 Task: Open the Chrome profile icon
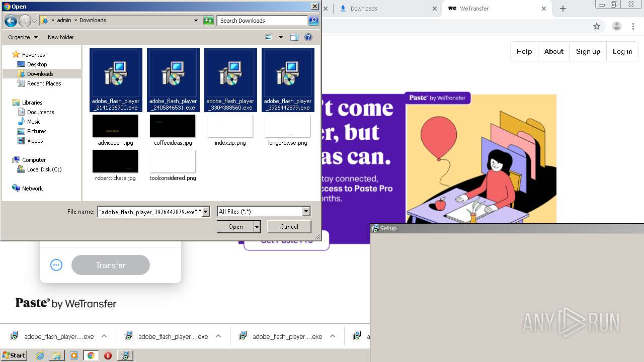(x=617, y=26)
